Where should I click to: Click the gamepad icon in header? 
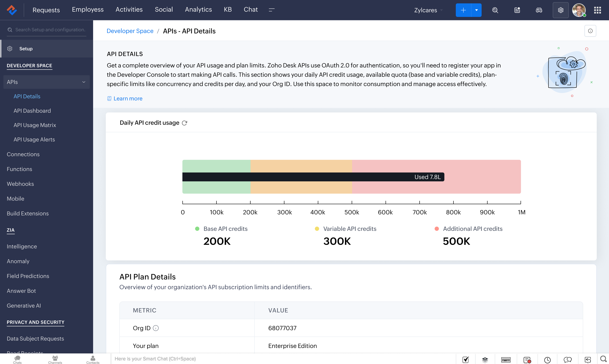[539, 10]
